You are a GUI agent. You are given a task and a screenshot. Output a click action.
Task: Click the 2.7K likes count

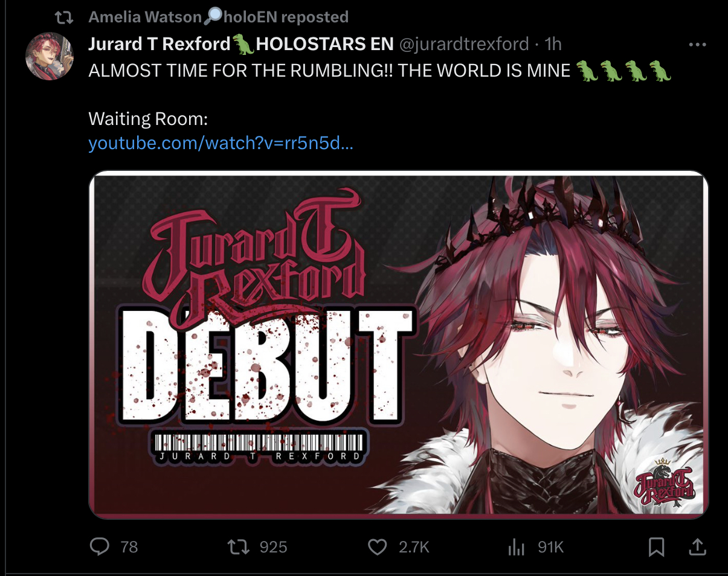tap(414, 548)
